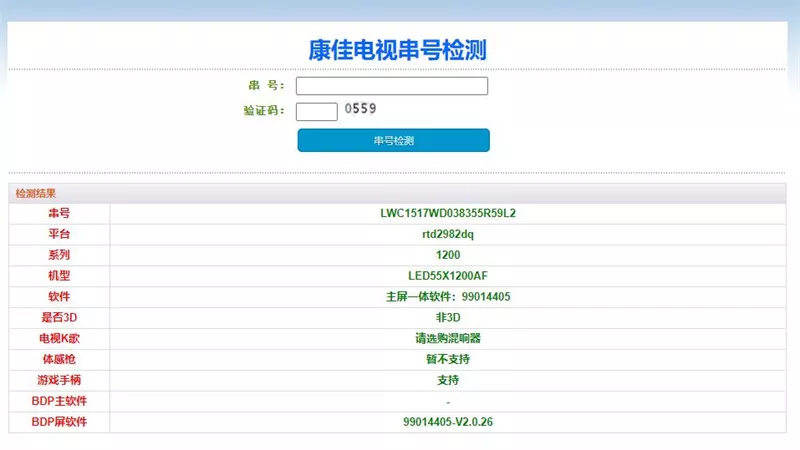Click software value 主屏一体软件：99014405
This screenshot has width=800, height=450.
447,297
